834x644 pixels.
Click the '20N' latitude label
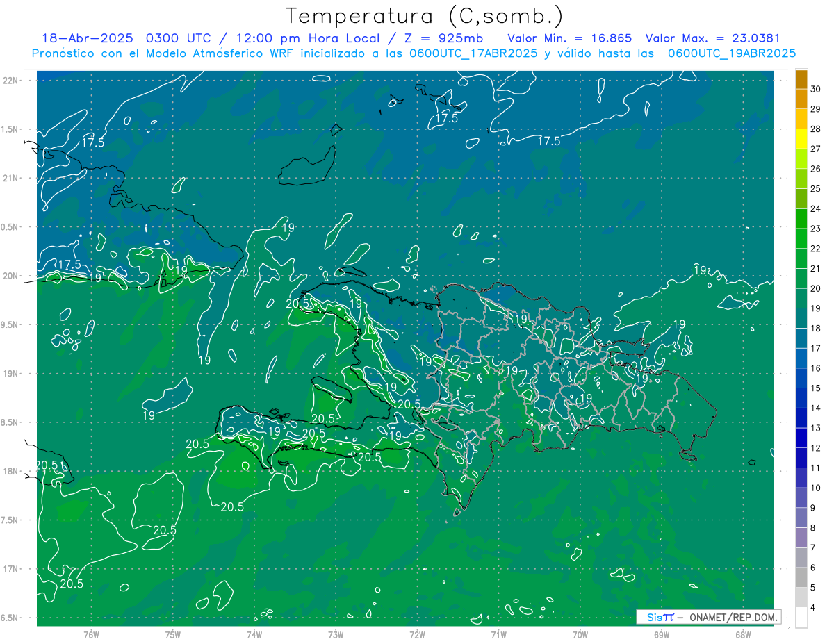click(x=10, y=276)
